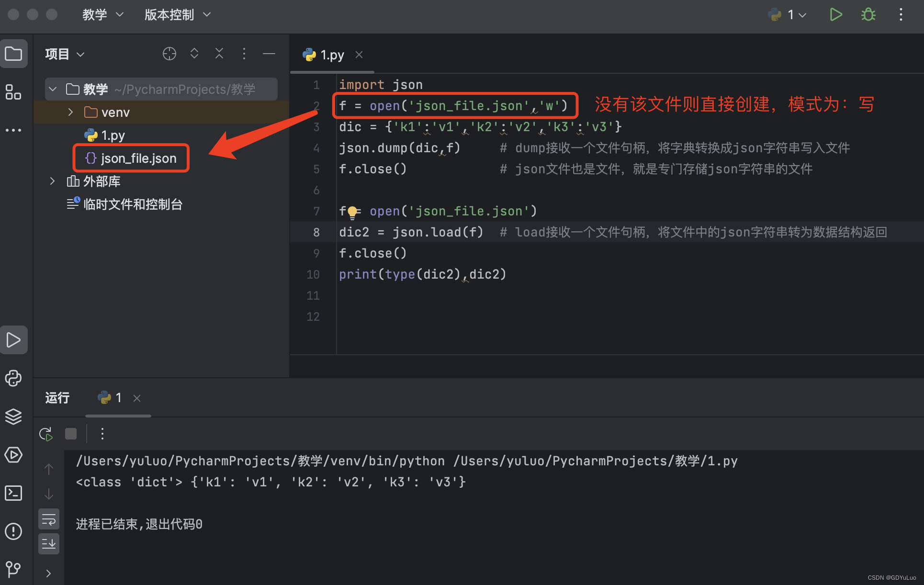
Task: Open the Python Packages layers icon
Action: [x=13, y=416]
